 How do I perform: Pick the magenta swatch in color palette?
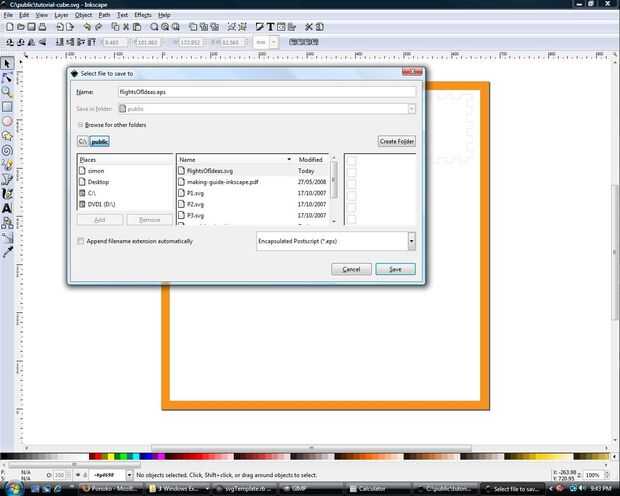point(161,456)
